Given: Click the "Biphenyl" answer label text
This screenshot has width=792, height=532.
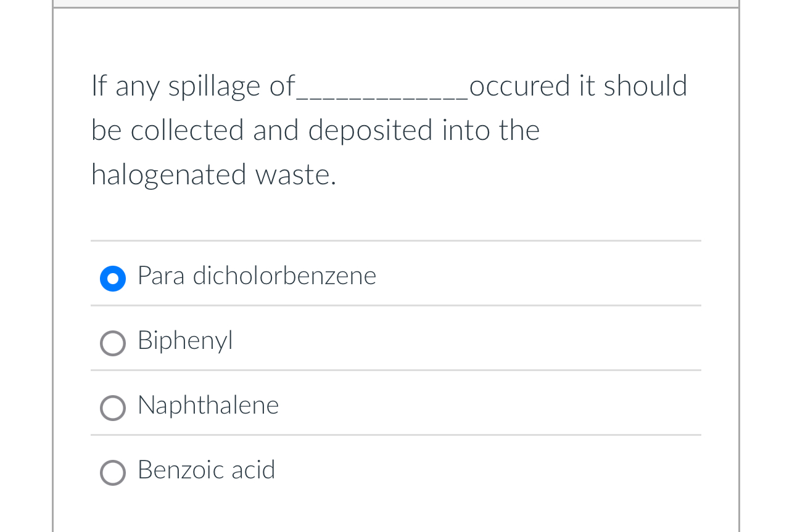Looking at the screenshot, I should pyautogui.click(x=185, y=340).
